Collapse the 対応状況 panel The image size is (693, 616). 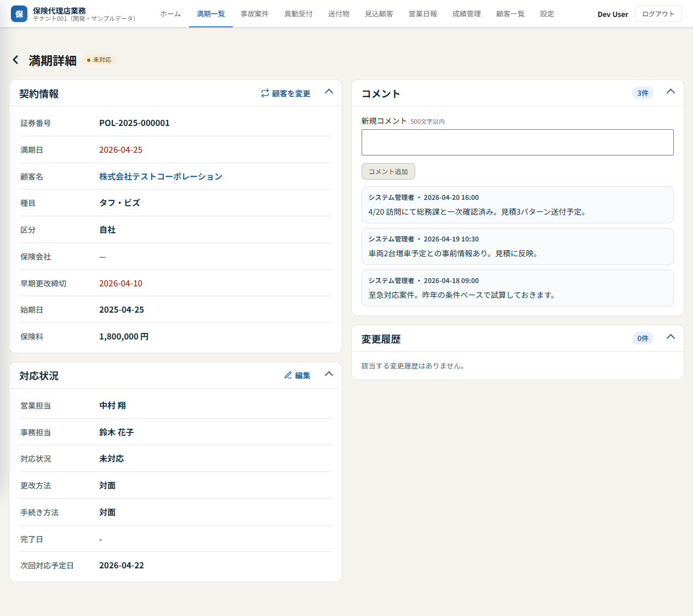coord(329,374)
